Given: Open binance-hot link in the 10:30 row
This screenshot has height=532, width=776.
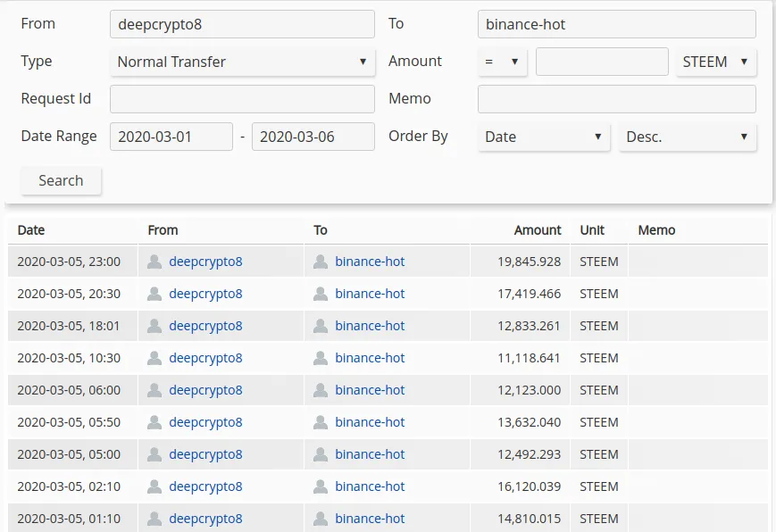Looking at the screenshot, I should [370, 358].
